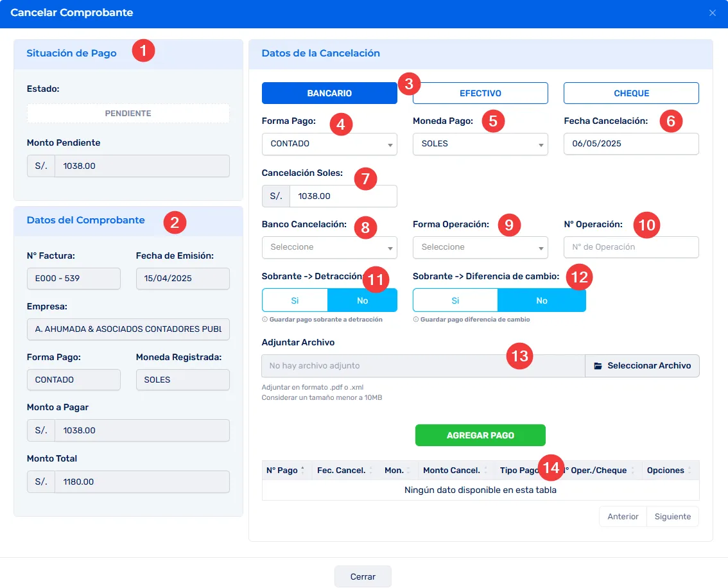The width and height of the screenshot is (728, 588).
Task: Choose Si for Sobrante Diferencia de cambio
Action: coord(455,300)
